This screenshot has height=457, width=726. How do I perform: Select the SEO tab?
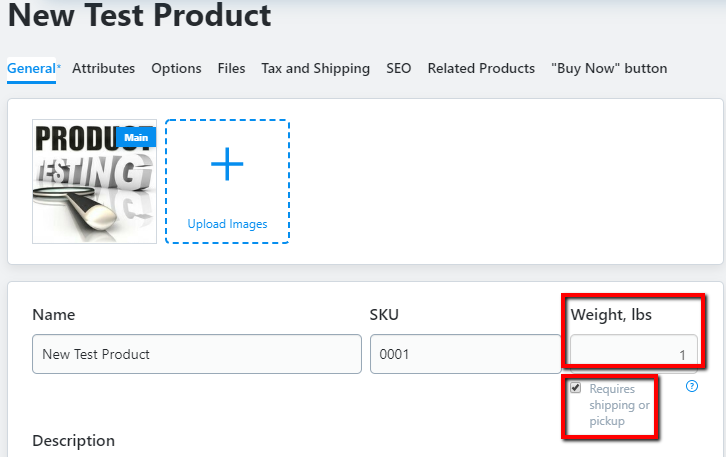(x=399, y=69)
